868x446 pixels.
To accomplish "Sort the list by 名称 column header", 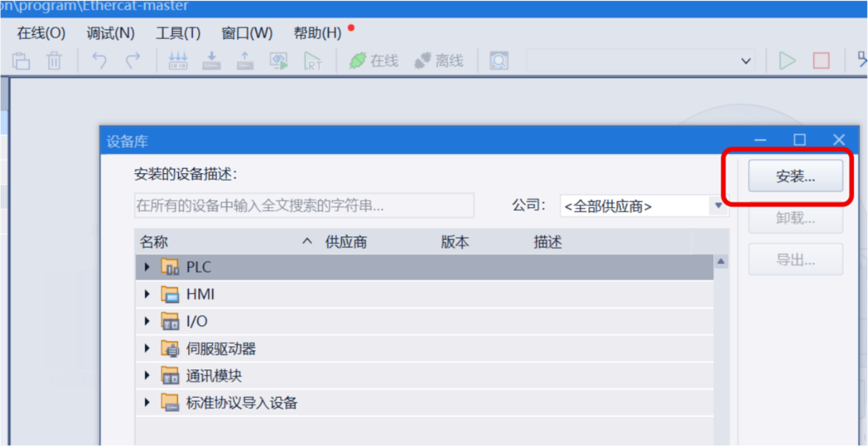I will tap(154, 242).
